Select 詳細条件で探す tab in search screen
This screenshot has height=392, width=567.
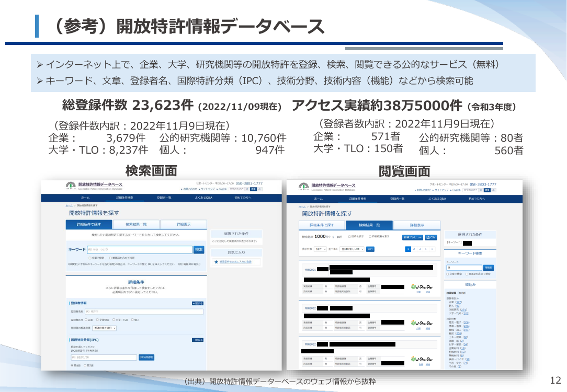click(89, 224)
